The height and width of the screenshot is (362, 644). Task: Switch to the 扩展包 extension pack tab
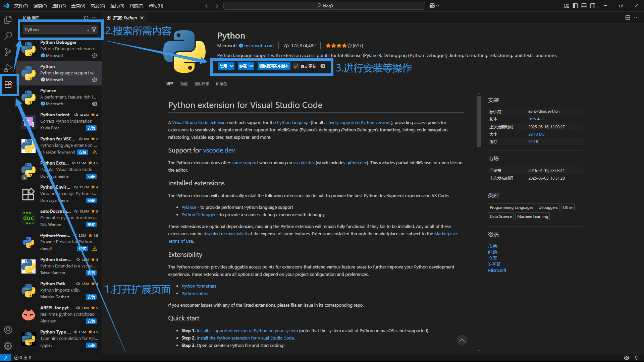click(x=221, y=84)
